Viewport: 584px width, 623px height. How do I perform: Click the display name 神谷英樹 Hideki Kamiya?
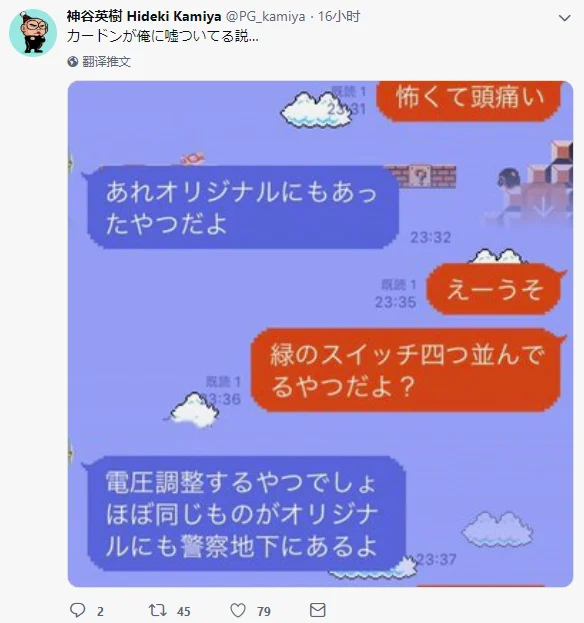pos(144,16)
